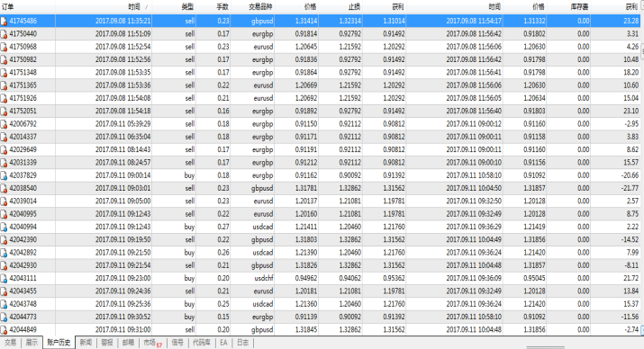Screen dimensions: 644x349
Task: Click close time 2017.09.08 11:54:17
Action: 474,21
